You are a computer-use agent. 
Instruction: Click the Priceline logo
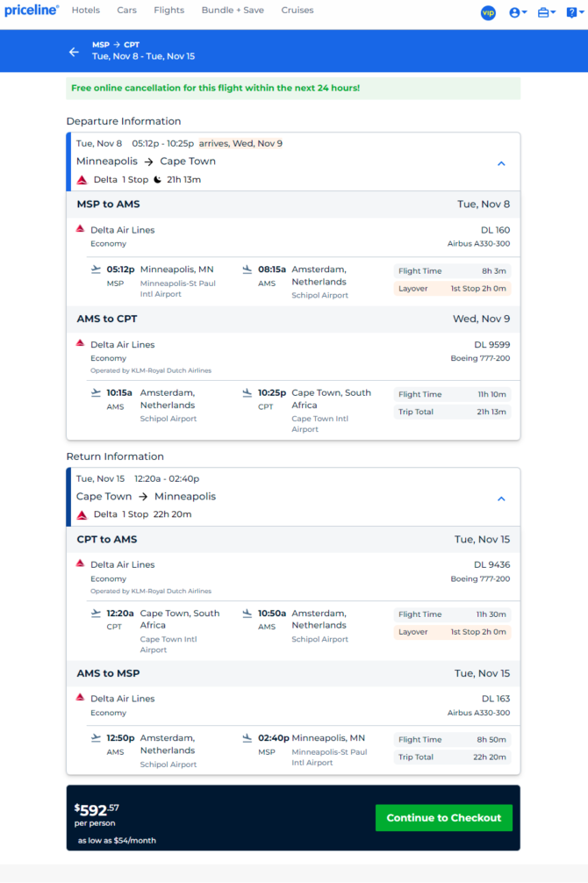32,11
